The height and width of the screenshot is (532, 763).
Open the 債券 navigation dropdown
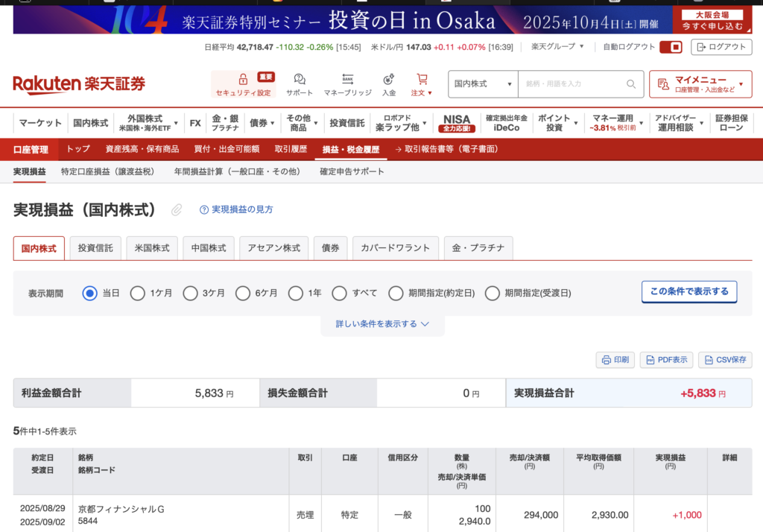[262, 123]
